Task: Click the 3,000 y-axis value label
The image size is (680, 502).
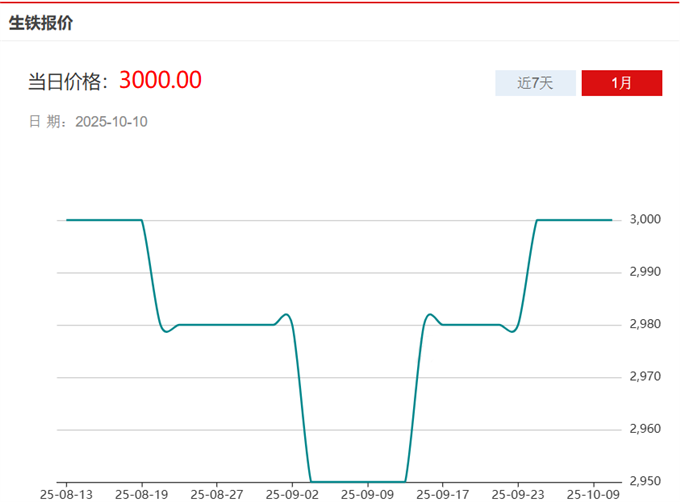Action: coord(645,220)
